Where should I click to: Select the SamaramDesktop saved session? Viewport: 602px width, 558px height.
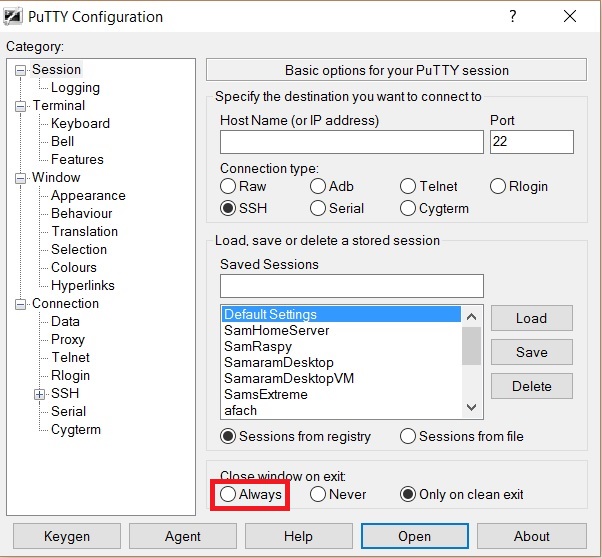point(341,363)
